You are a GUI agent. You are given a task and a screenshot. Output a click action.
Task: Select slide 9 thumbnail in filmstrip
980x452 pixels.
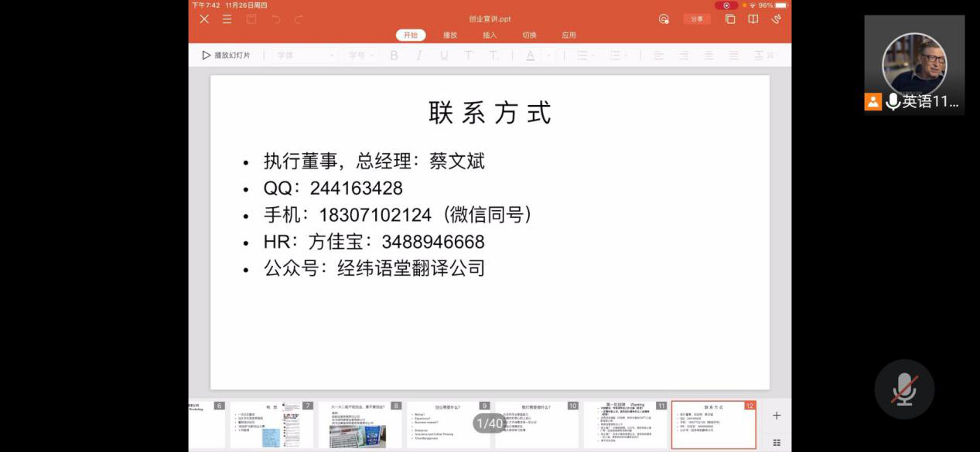point(449,426)
